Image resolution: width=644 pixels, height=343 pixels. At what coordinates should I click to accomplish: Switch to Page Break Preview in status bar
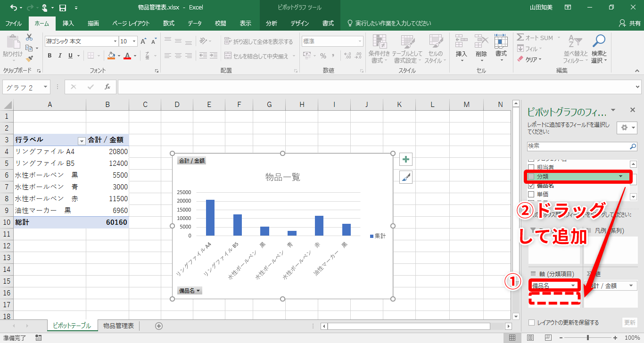tap(547, 338)
